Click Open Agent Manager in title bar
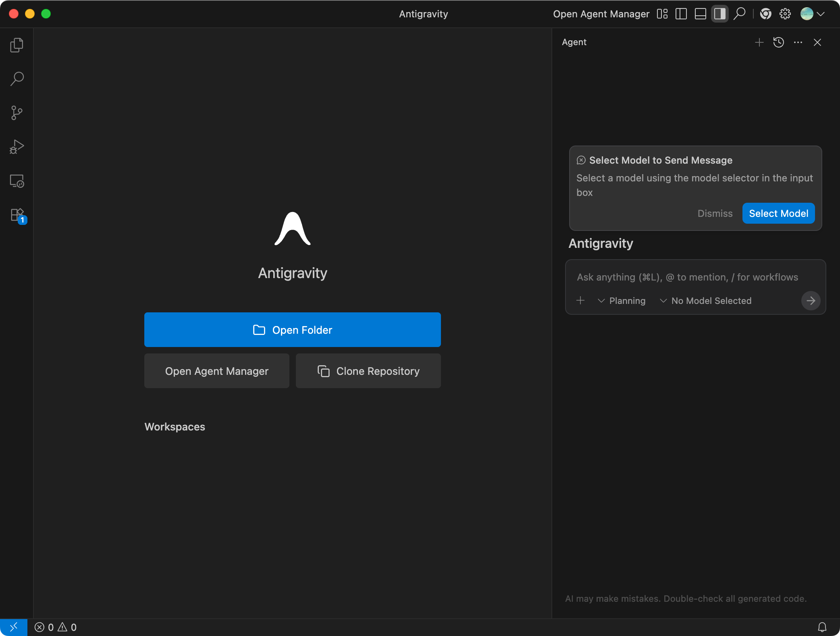Image resolution: width=840 pixels, height=636 pixels. (x=601, y=14)
